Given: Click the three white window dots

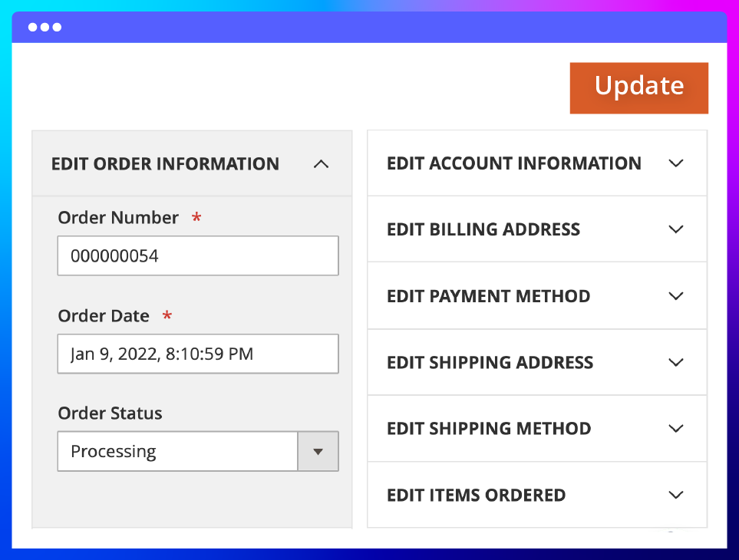Looking at the screenshot, I should point(45,28).
